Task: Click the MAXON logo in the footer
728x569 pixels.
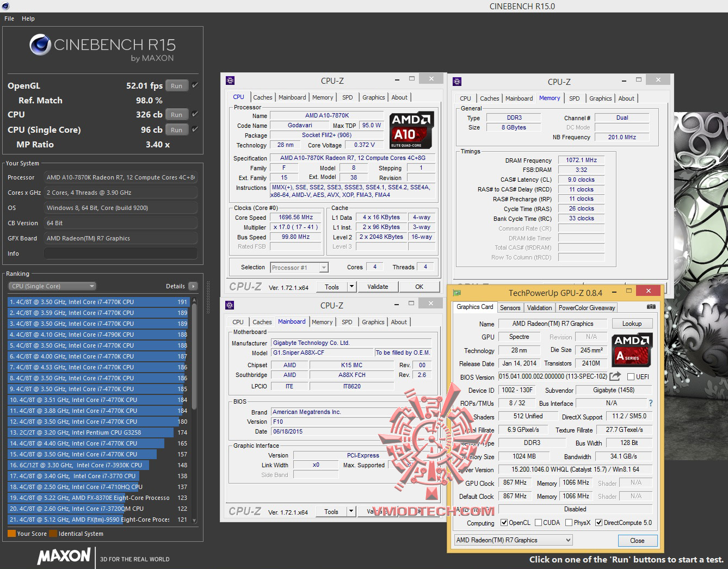Action: coord(64,556)
